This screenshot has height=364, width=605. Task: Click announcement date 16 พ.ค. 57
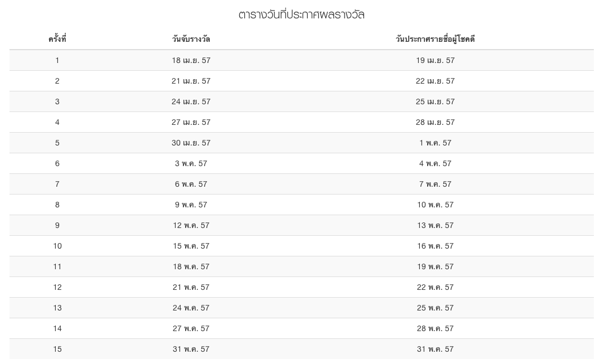coord(435,246)
